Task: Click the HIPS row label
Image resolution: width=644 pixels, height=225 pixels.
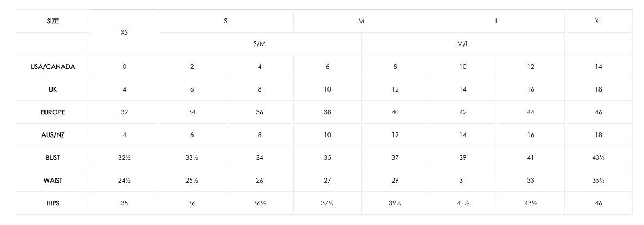Action: click(x=53, y=203)
